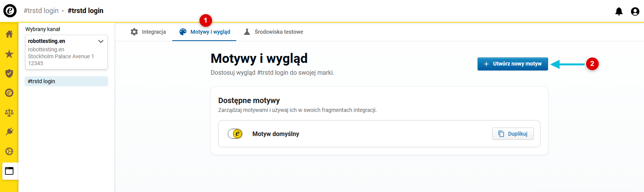Open the home icon in sidebar
This screenshot has width=644, height=192.
9,34
